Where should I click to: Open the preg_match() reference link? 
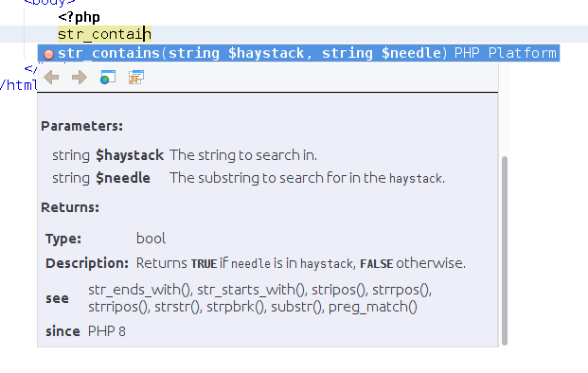(373, 307)
